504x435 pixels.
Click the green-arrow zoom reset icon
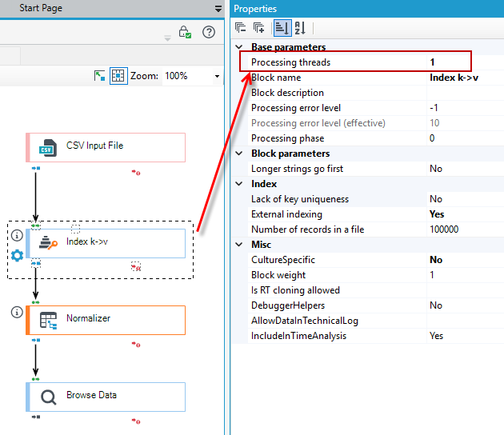pyautogui.click(x=99, y=76)
